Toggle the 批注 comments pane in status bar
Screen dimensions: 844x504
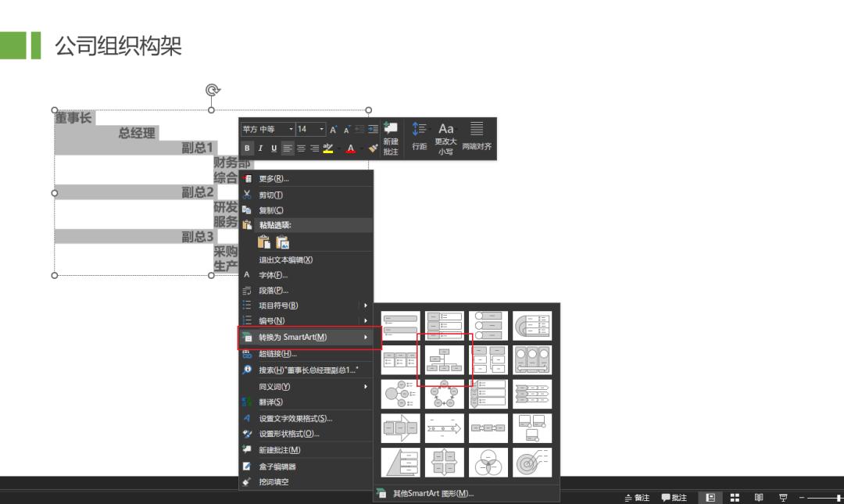tap(674, 496)
